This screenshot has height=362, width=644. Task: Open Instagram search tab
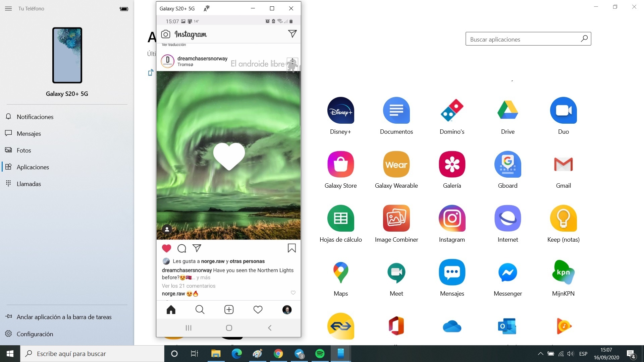click(200, 309)
